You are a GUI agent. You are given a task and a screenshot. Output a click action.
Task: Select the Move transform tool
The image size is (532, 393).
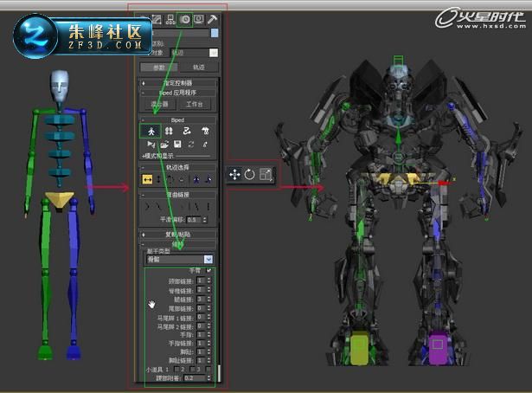tap(234, 175)
